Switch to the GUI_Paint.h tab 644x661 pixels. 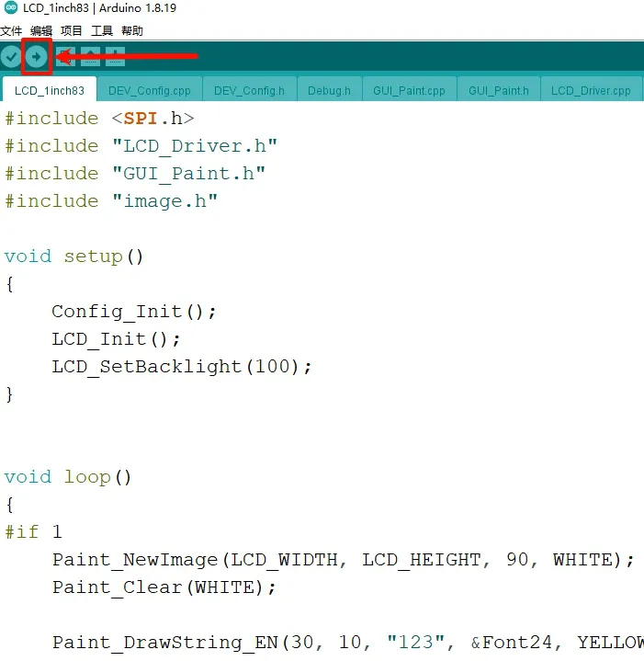(x=499, y=90)
